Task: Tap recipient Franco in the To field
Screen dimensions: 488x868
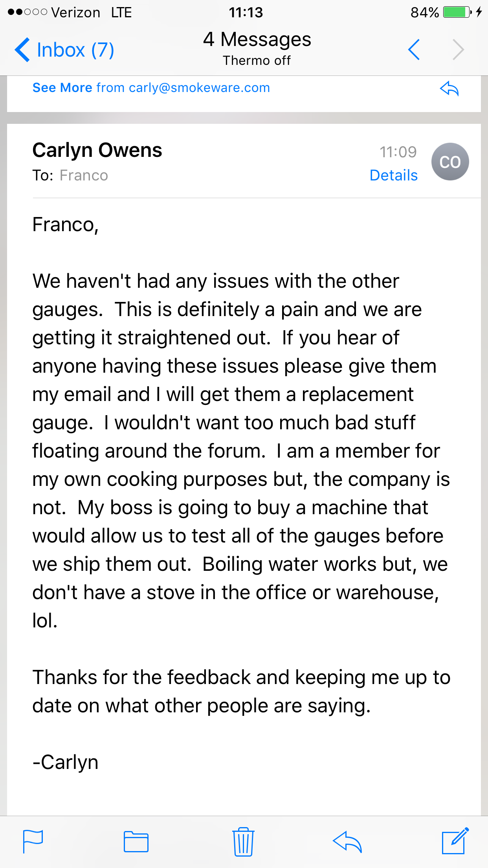Action: point(84,175)
